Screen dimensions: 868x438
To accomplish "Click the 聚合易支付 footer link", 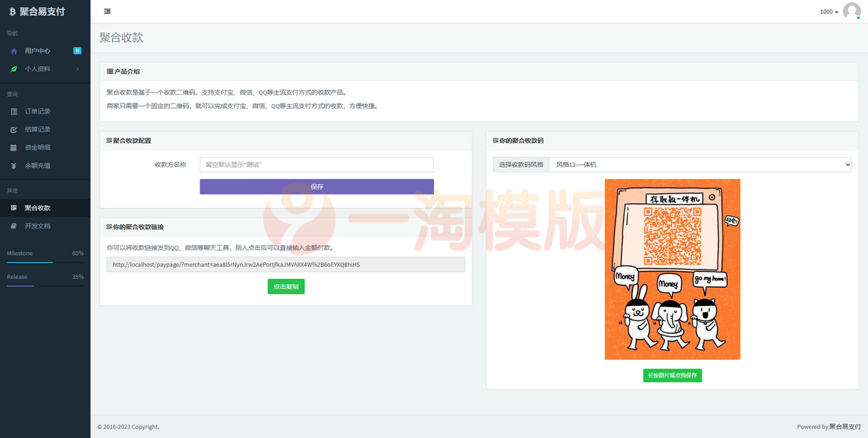I will [845, 426].
